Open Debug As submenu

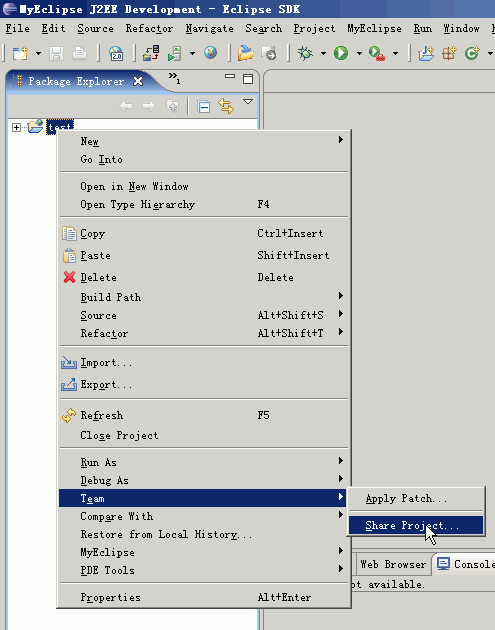tap(204, 480)
